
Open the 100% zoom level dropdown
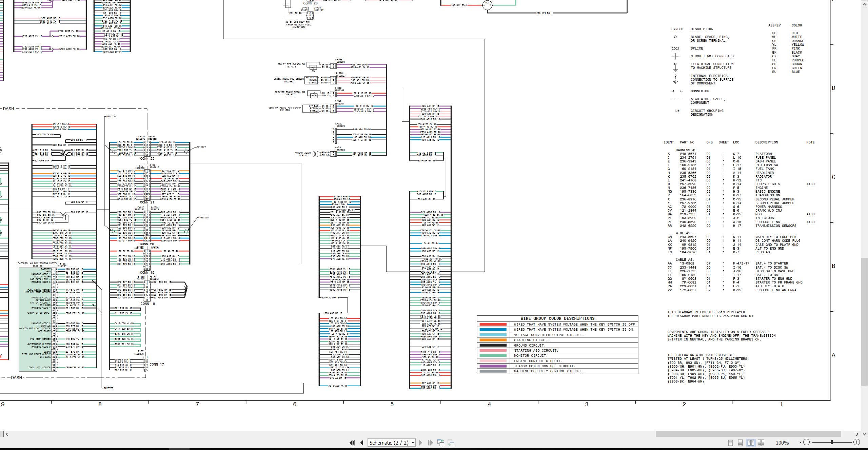800,443
